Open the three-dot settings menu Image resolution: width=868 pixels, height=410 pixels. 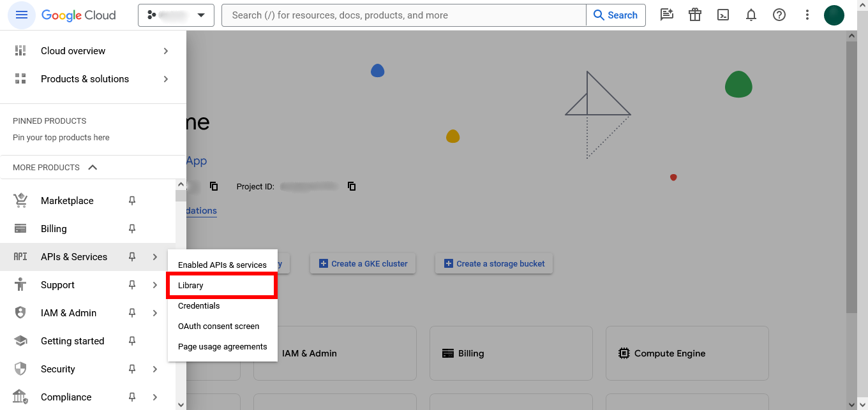(807, 15)
